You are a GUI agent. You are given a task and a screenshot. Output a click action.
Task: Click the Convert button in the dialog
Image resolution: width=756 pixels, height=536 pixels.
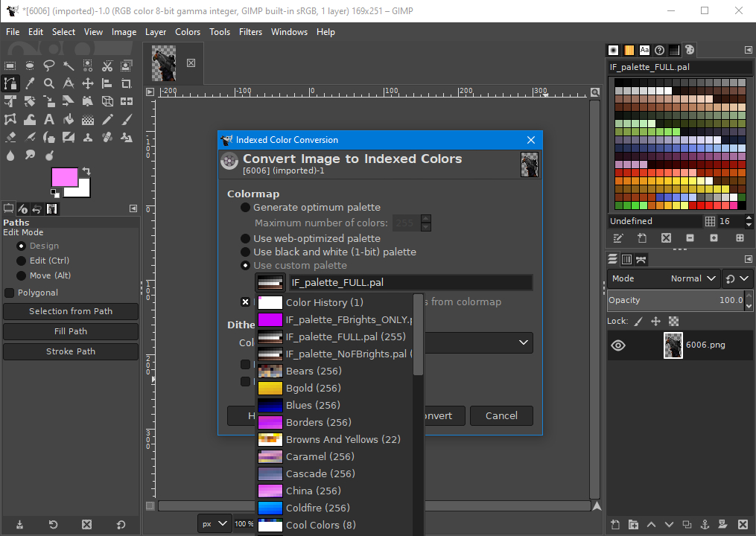[445, 416]
